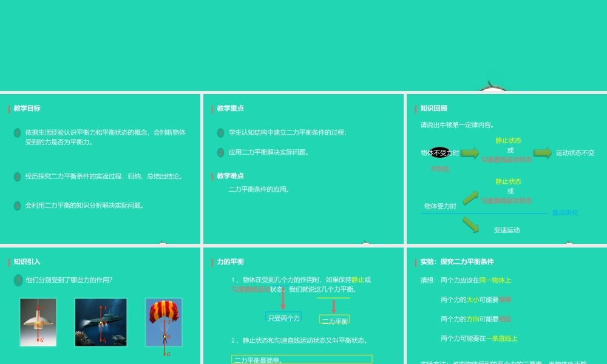Select the bullet before 经历探究二力平衡条件的实验过程

(18, 177)
